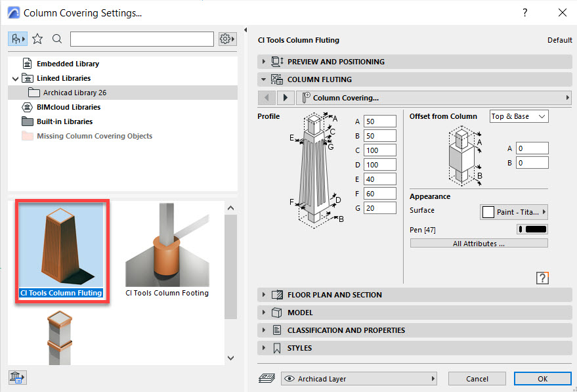Click the BIMcloud Libraries icon

pos(28,107)
